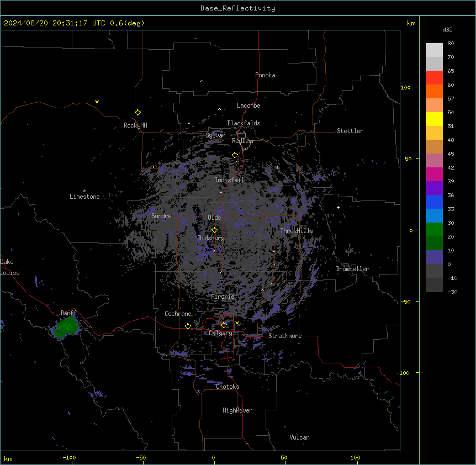Click the white asterisk above Limestone
This screenshot has height=465, width=476.
(84, 191)
